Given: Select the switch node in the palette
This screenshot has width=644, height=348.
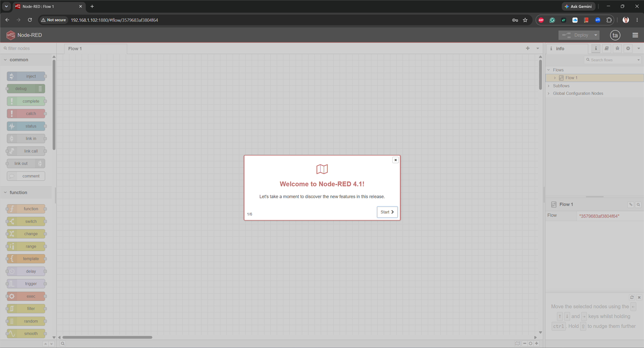Looking at the screenshot, I should point(26,221).
